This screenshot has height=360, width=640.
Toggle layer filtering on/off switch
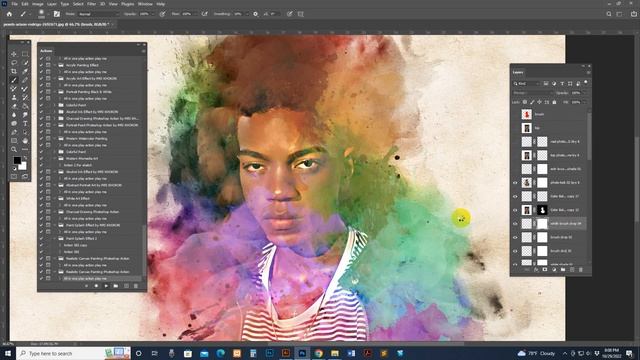point(586,82)
